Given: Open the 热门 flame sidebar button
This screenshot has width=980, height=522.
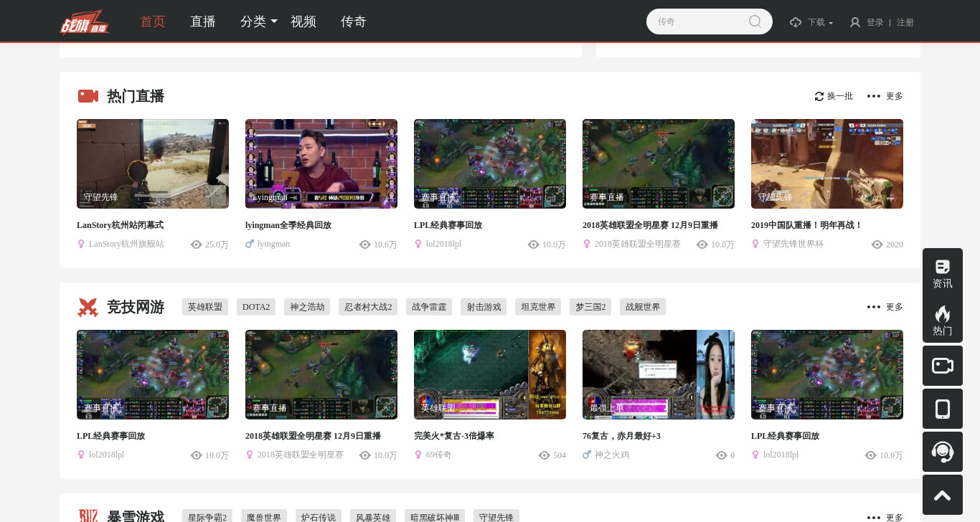Looking at the screenshot, I should click(x=943, y=319).
